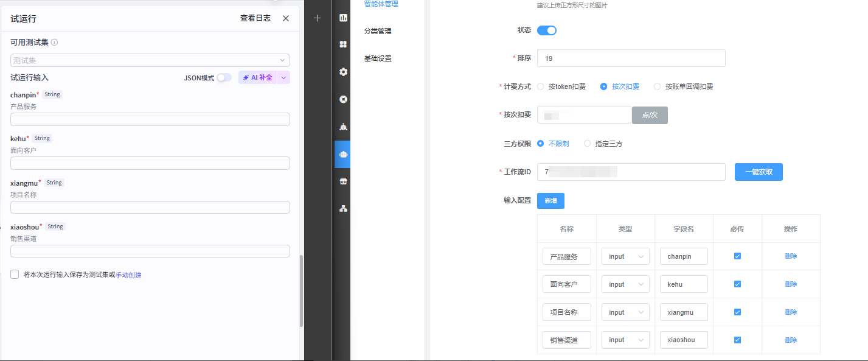Image resolution: width=868 pixels, height=361 pixels.
Task: Select the robot agent icon in sidebar
Action: [343, 155]
